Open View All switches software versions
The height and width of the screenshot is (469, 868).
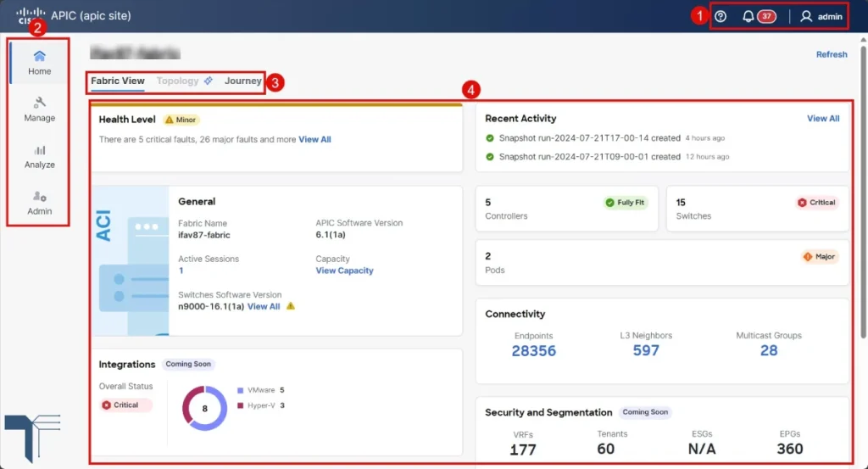pyautogui.click(x=264, y=306)
